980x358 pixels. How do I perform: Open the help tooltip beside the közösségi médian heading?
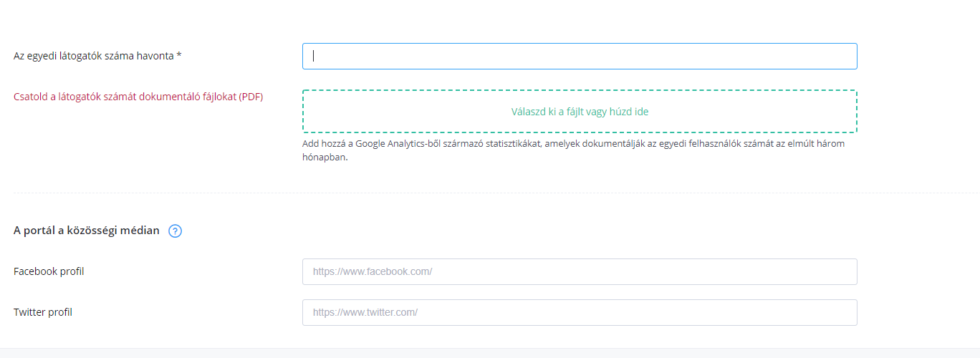pyautogui.click(x=176, y=231)
